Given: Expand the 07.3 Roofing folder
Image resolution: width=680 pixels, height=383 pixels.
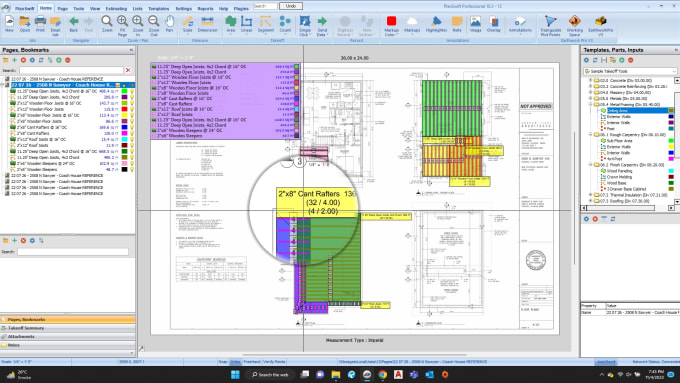Looking at the screenshot, I should [x=590, y=201].
